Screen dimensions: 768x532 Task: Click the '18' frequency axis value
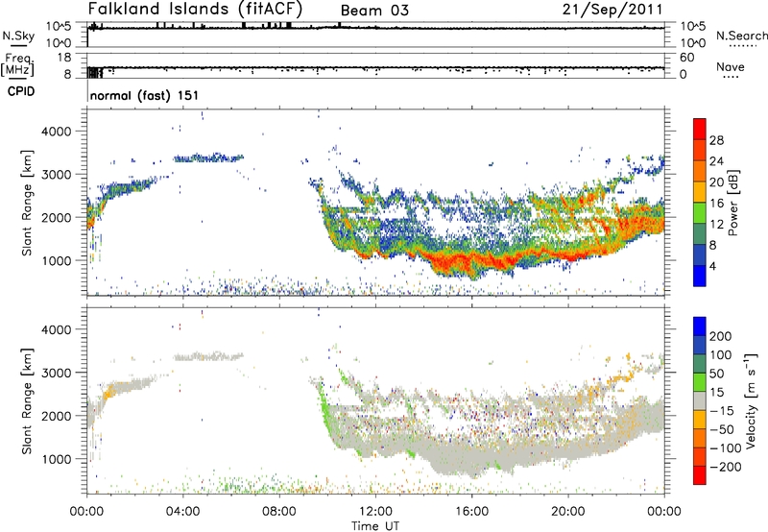(64, 58)
